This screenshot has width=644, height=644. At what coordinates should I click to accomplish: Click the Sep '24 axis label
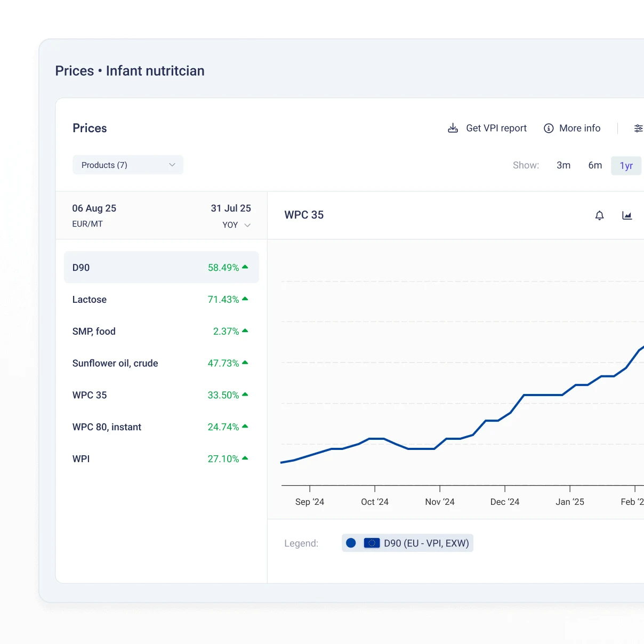tap(310, 502)
